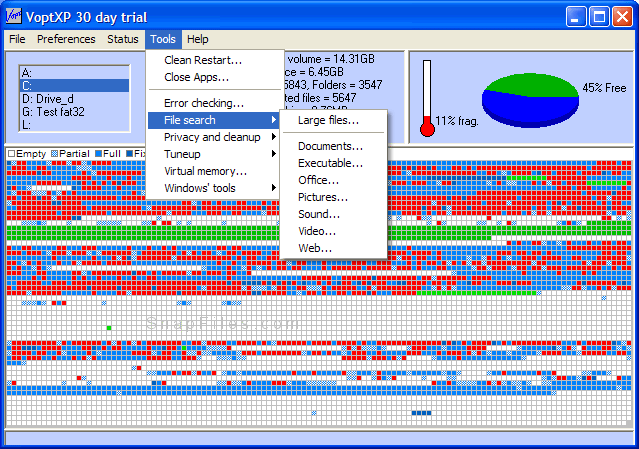Click the 11% frag. label

coord(457,121)
